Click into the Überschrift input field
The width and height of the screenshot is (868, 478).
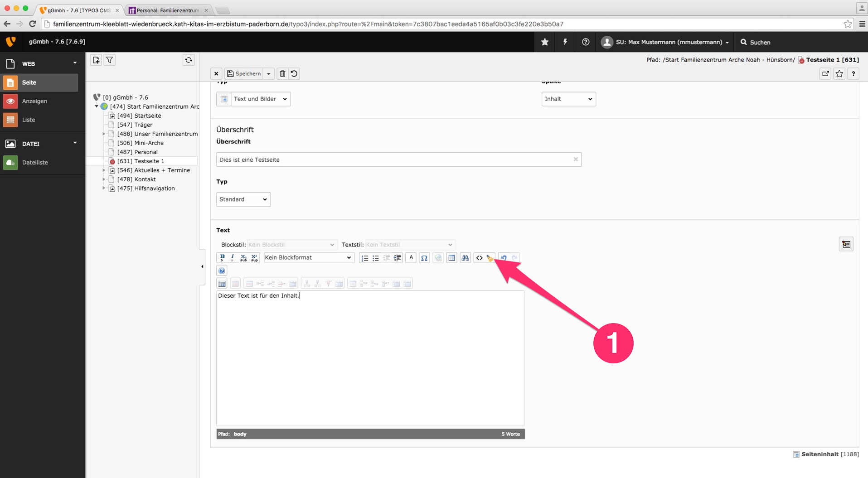click(x=393, y=159)
